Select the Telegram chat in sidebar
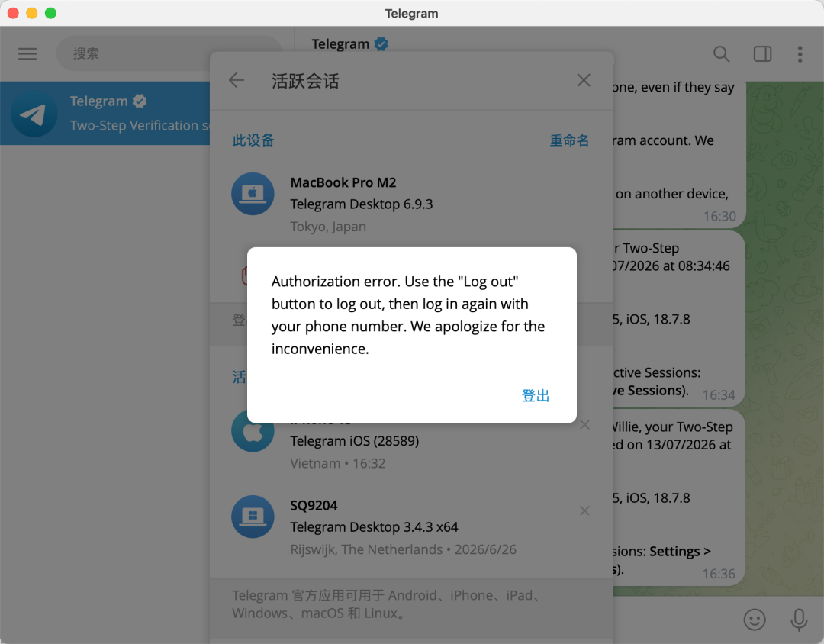Image resolution: width=824 pixels, height=644 pixels. [x=105, y=113]
